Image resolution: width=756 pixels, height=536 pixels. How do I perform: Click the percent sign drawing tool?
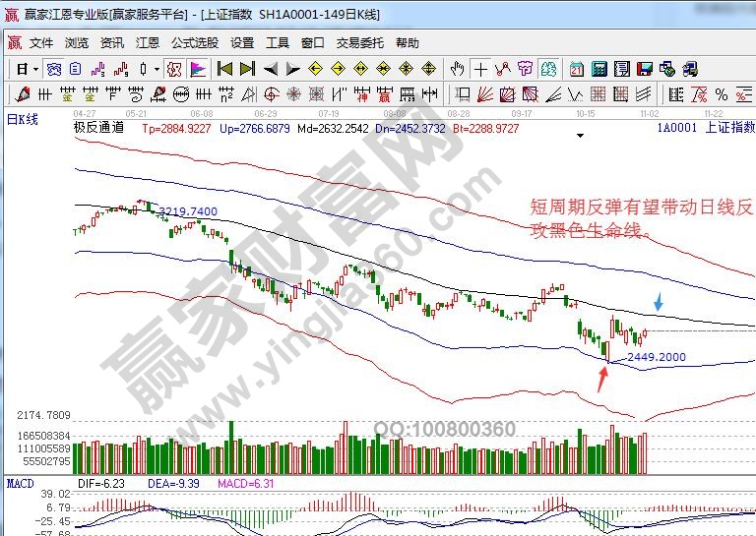[722, 95]
